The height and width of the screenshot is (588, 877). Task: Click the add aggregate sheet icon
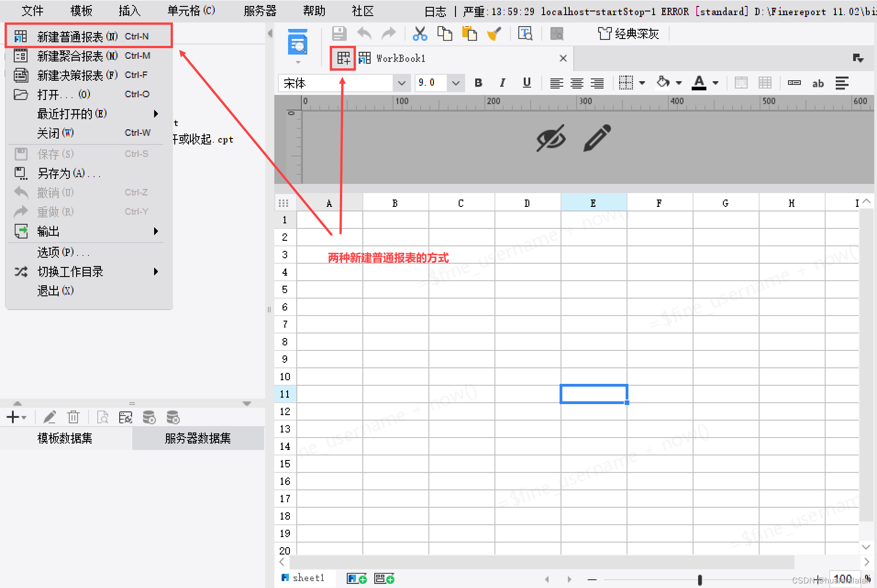(x=384, y=578)
